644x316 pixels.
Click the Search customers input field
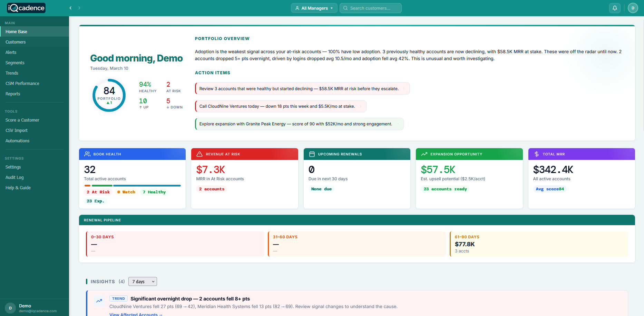(x=370, y=8)
